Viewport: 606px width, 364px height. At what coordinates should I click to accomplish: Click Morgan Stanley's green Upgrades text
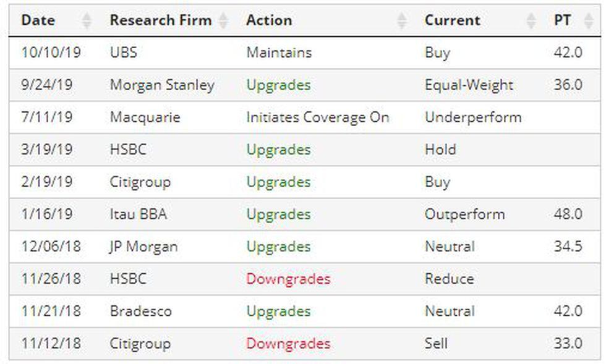278,85
